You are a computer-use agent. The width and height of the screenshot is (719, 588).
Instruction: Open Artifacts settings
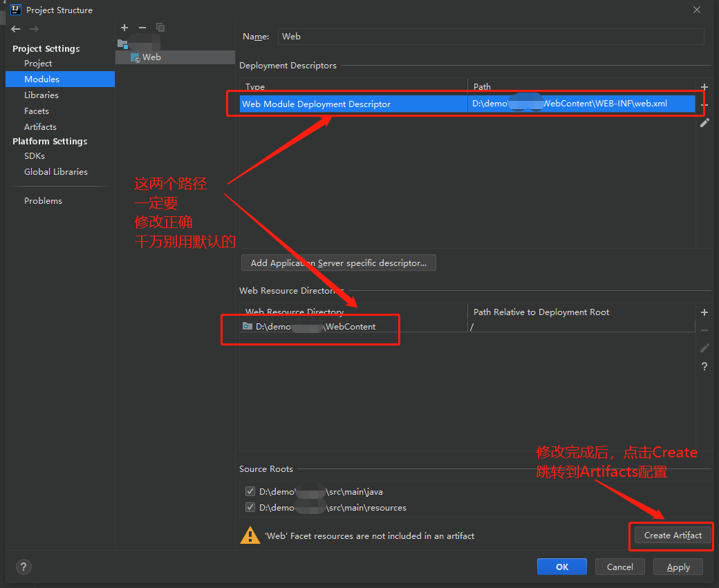[40, 126]
